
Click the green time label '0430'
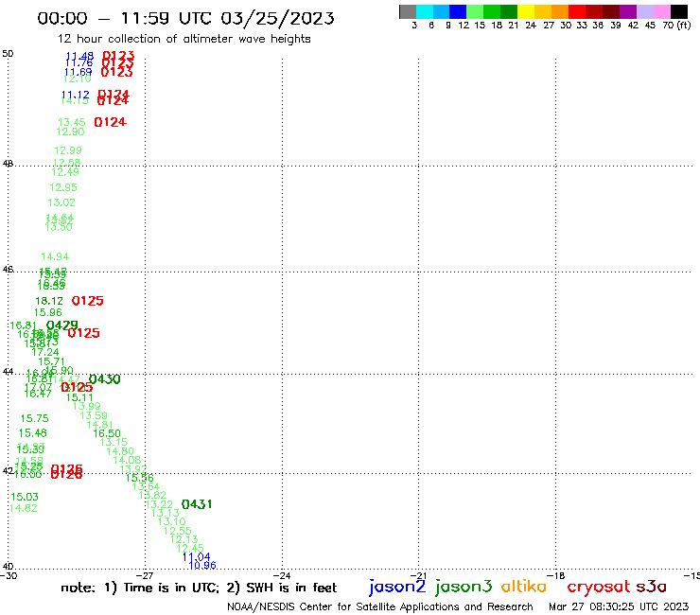tap(104, 379)
